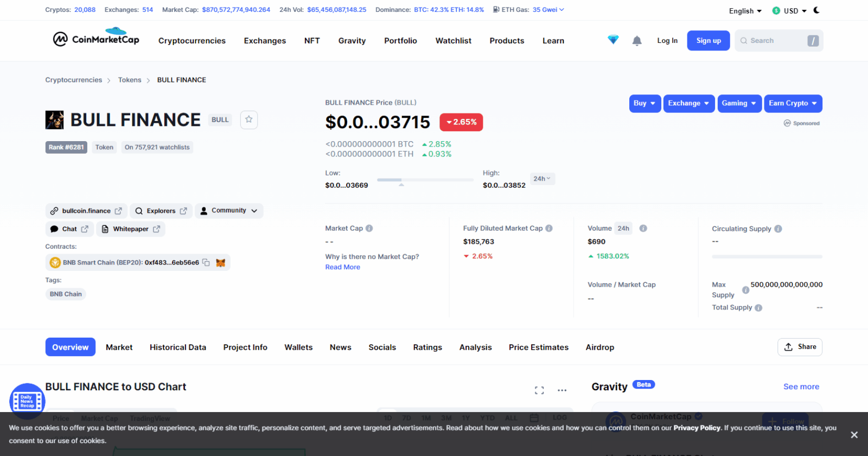868x456 pixels.
Task: Expand the ETH Gas Gwei dropdown
Action: (548, 10)
